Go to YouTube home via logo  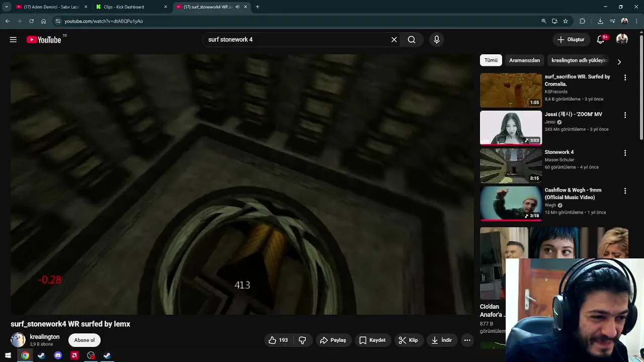[44, 40]
